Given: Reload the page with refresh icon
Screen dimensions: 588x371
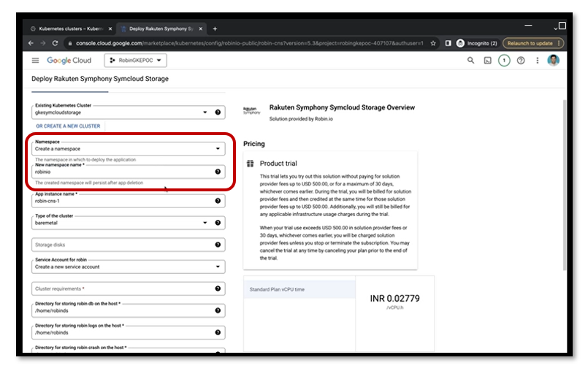Looking at the screenshot, I should coord(55,43).
